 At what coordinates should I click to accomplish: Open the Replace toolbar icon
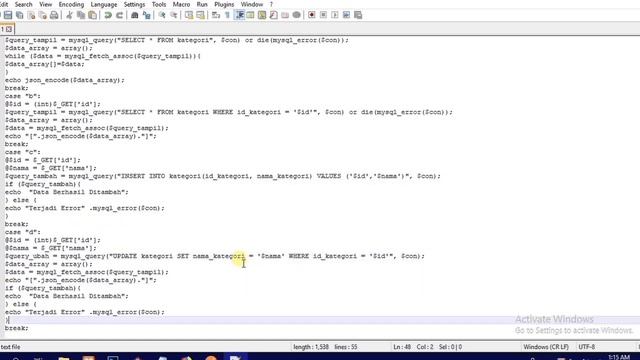tap(146, 15)
